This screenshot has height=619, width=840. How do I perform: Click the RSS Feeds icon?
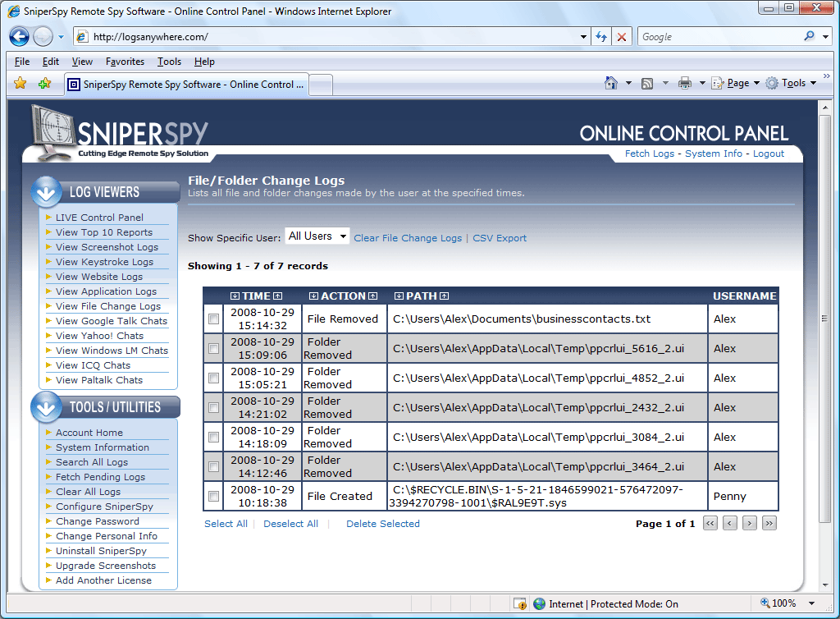(x=647, y=84)
